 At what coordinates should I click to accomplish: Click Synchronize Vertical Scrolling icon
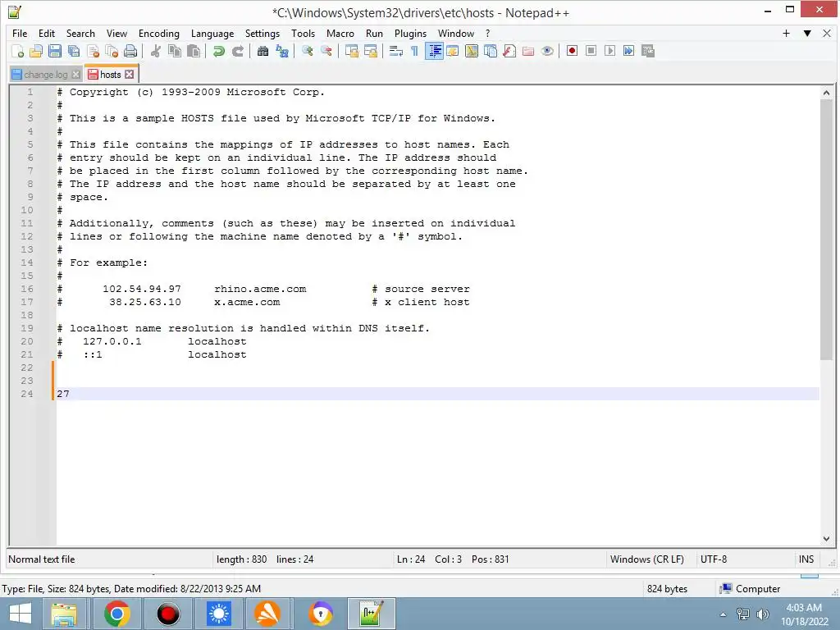coord(351,51)
